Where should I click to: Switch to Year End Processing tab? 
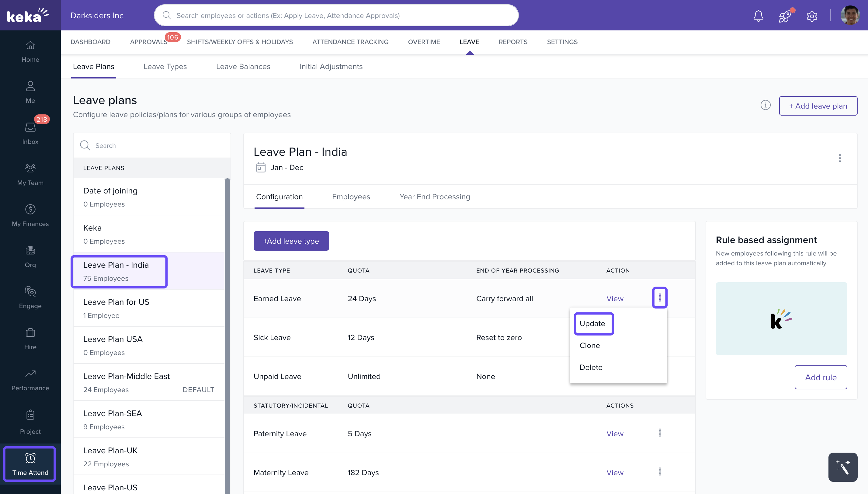tap(435, 197)
